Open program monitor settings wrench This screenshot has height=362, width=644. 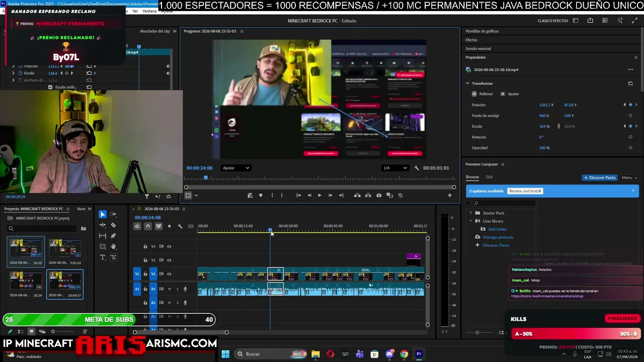pyautogui.click(x=417, y=168)
